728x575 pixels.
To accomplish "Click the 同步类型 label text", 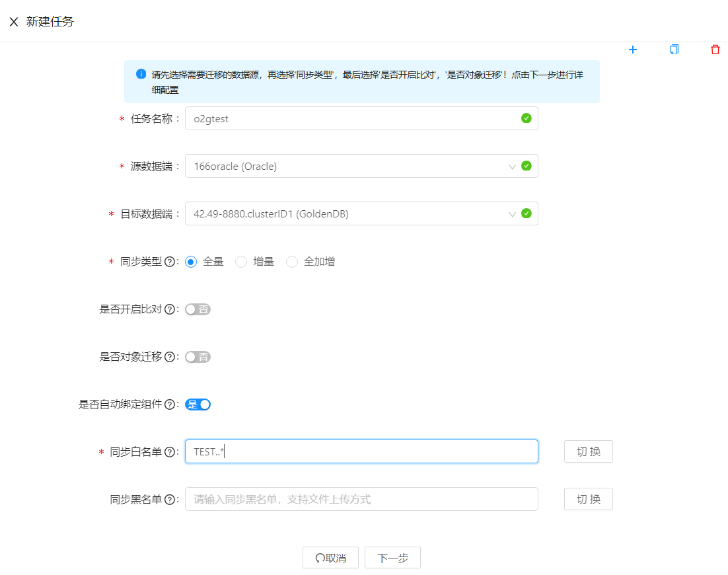I will pos(141,262).
